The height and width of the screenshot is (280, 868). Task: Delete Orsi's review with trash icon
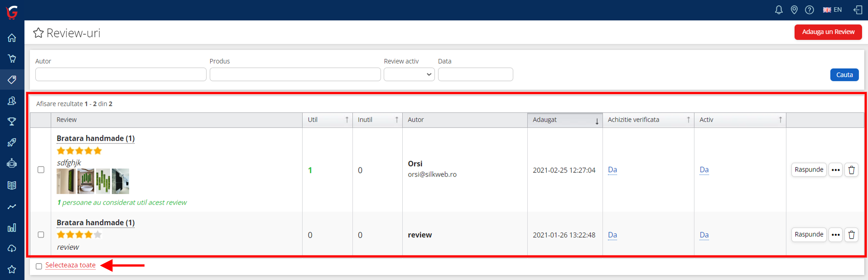(x=851, y=170)
